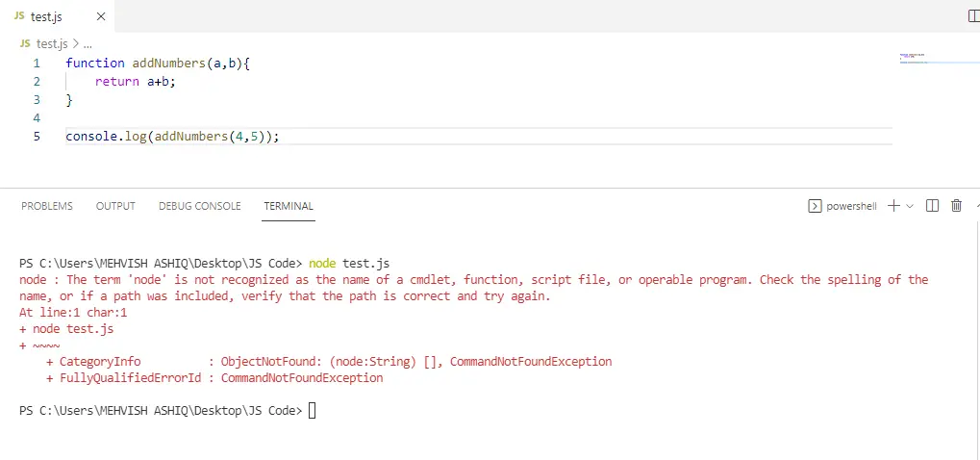The width and height of the screenshot is (980, 460).
Task: Open the DEBUG CONSOLE panel tab
Action: coord(199,206)
